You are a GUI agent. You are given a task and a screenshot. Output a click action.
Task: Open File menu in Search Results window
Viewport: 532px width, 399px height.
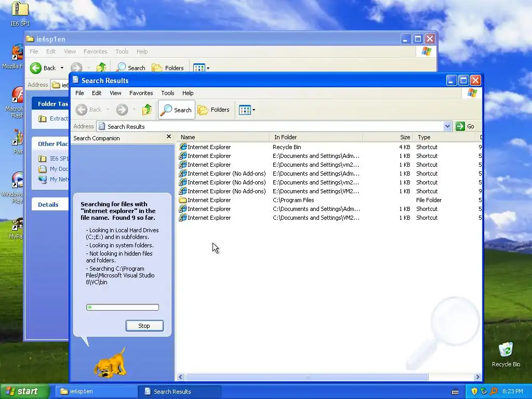(x=79, y=93)
